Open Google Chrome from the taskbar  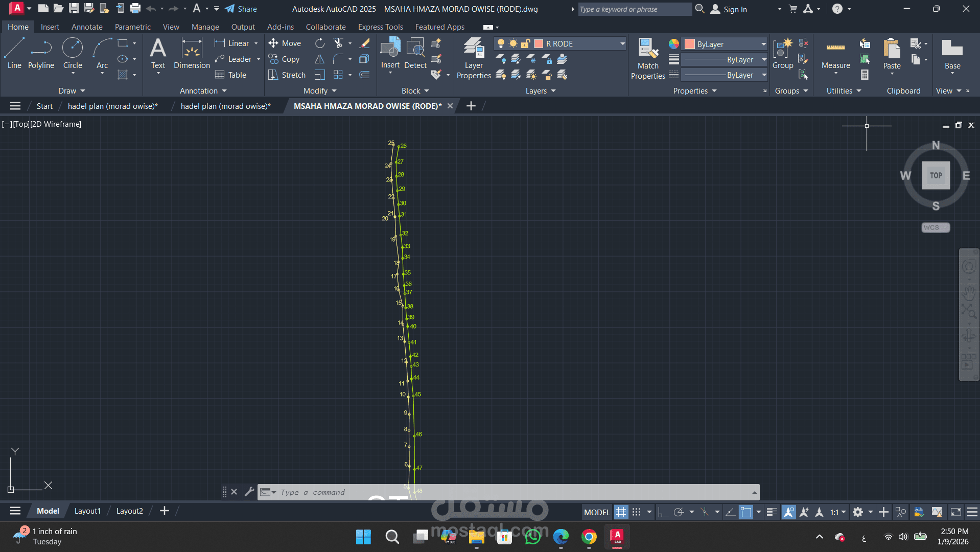(x=589, y=537)
